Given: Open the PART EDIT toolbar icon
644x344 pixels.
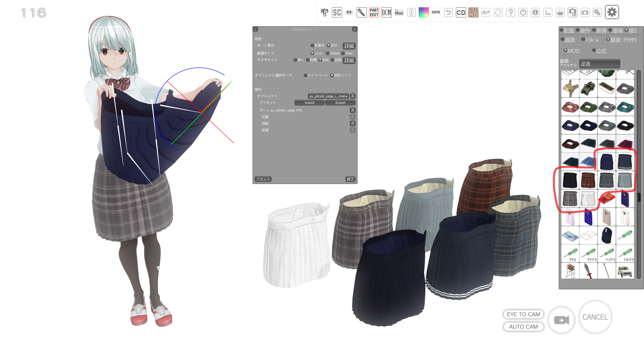Looking at the screenshot, I should click(374, 12).
